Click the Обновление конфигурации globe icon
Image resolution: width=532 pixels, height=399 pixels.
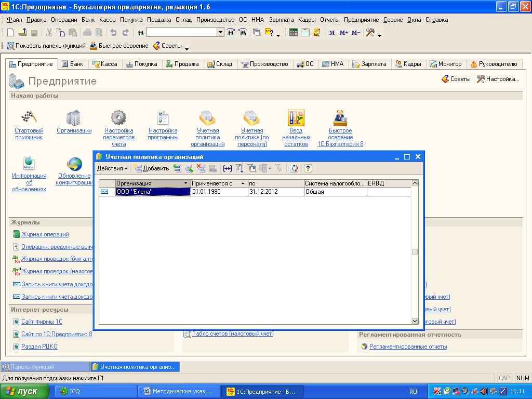74,164
